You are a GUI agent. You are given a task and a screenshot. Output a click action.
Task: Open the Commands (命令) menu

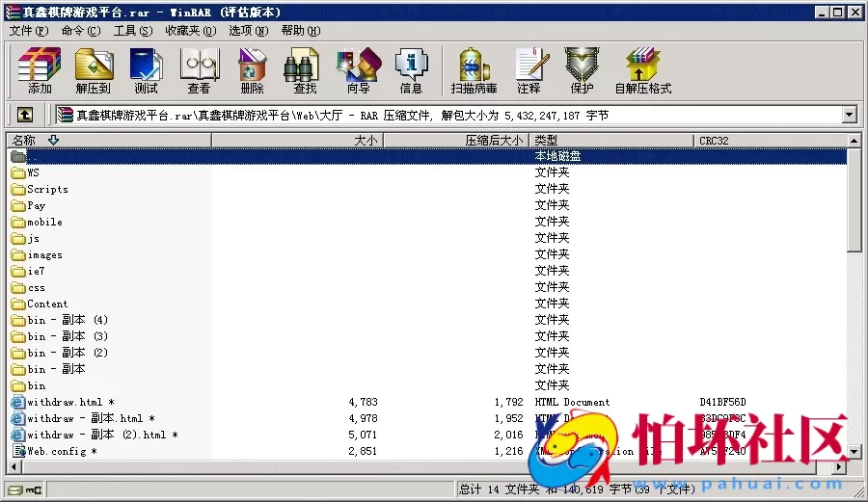pos(81,31)
